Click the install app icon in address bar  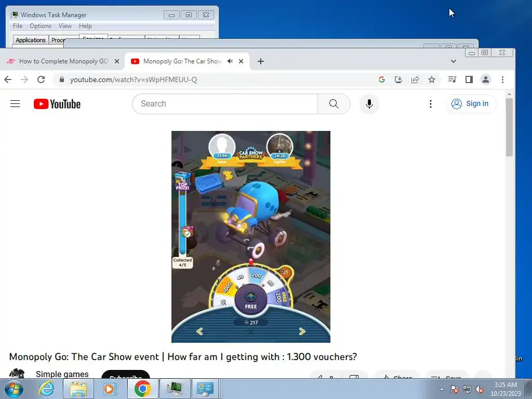[x=398, y=79]
